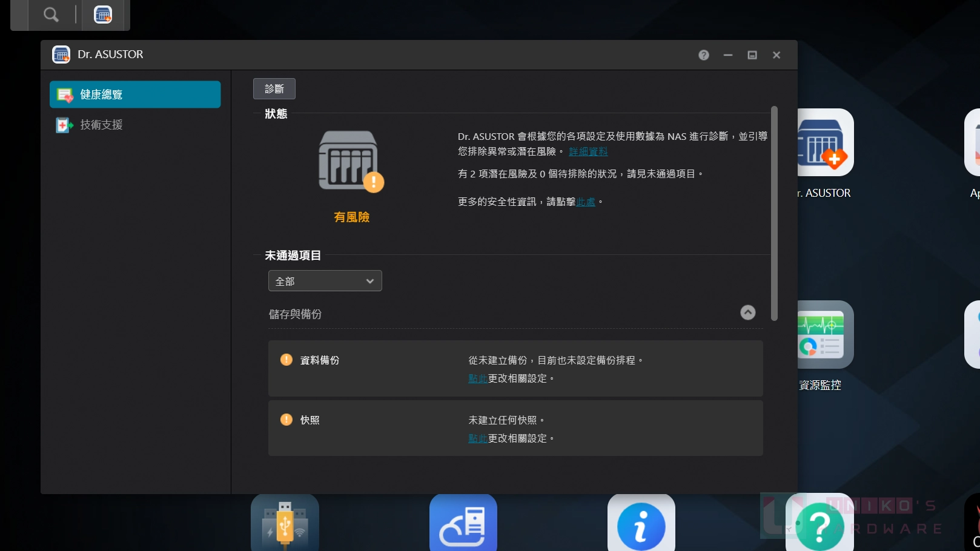Click the 未建立任何快照 message text

(506, 420)
